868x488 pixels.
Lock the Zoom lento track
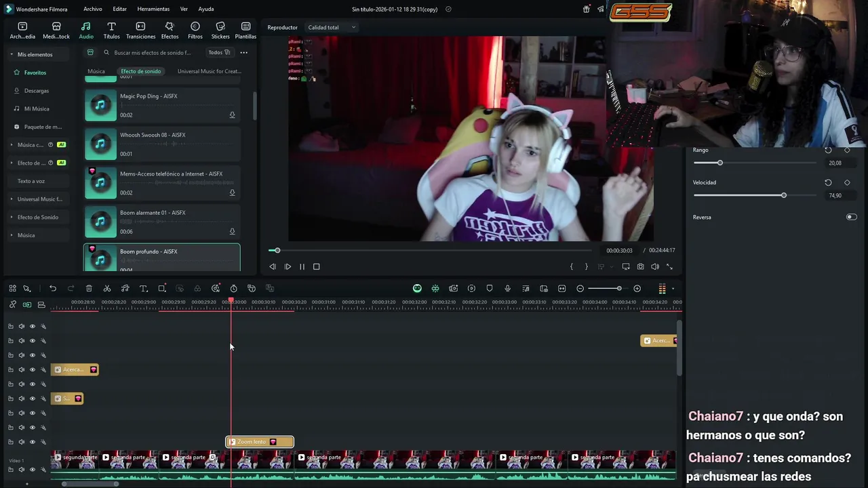click(x=10, y=442)
